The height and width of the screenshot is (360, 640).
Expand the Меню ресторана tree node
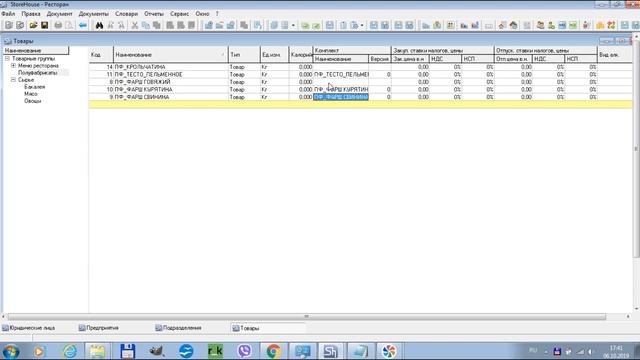tap(13, 66)
